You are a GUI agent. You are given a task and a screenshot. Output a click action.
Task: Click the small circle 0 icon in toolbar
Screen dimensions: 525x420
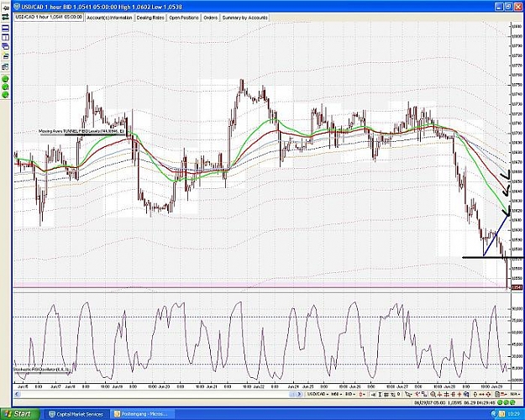click(398, 394)
